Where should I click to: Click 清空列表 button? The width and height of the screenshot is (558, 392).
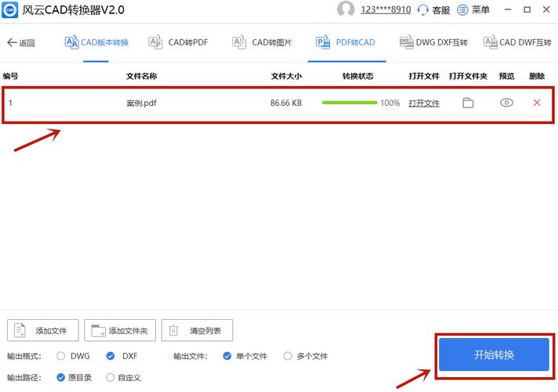(197, 330)
